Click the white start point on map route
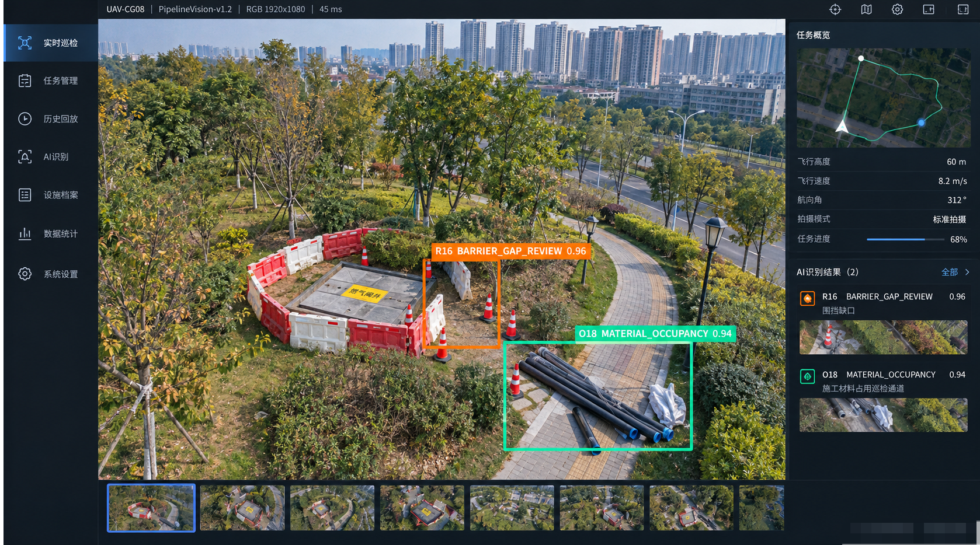 (x=861, y=58)
